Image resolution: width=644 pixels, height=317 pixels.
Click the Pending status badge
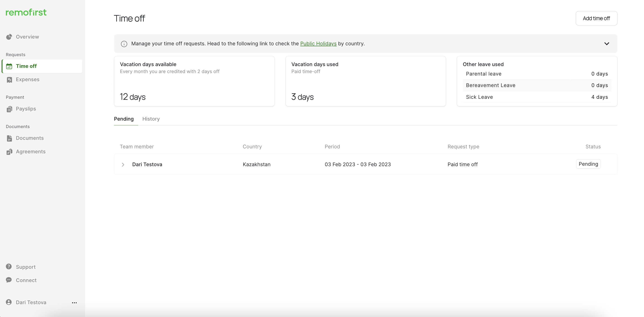(x=588, y=164)
